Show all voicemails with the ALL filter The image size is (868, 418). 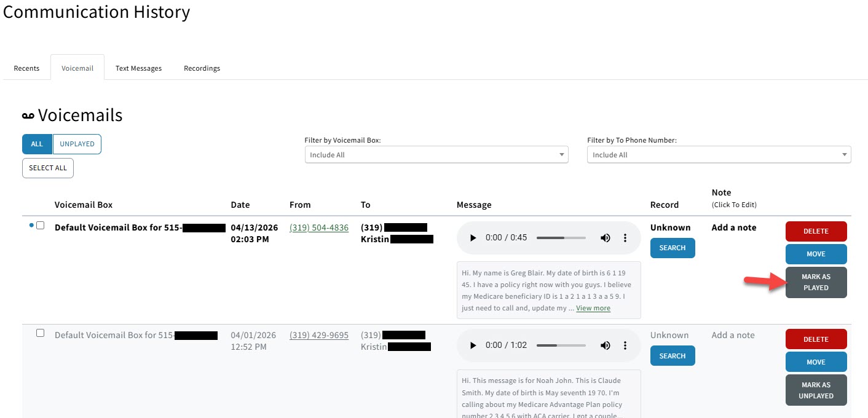(x=37, y=144)
